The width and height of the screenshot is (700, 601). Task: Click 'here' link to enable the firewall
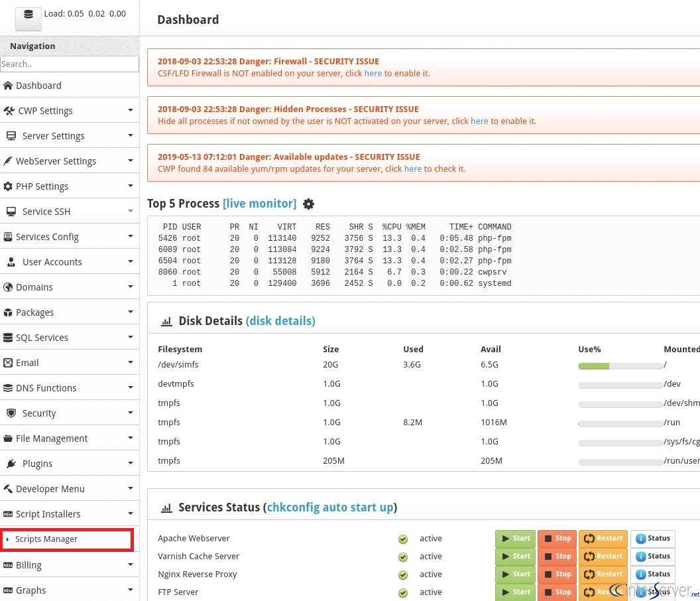pyautogui.click(x=373, y=73)
